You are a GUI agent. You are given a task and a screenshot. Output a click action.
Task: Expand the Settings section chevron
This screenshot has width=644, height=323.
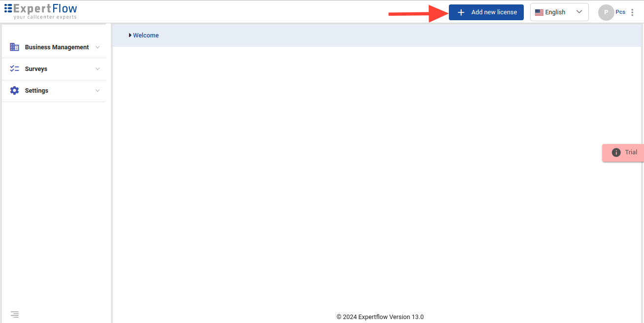coord(98,91)
